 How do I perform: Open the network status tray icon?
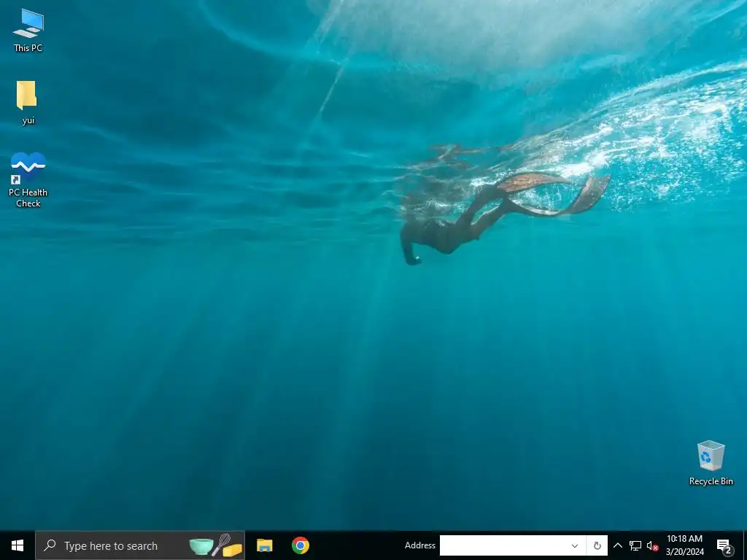[635, 545]
